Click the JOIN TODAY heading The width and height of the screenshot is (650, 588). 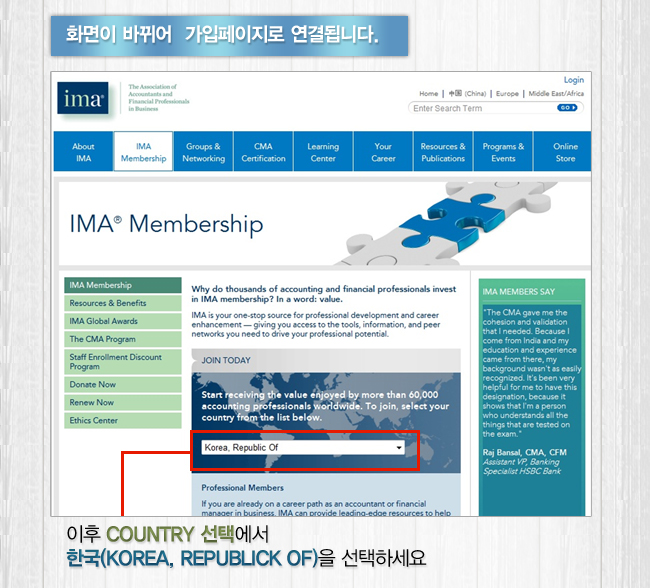(x=226, y=360)
